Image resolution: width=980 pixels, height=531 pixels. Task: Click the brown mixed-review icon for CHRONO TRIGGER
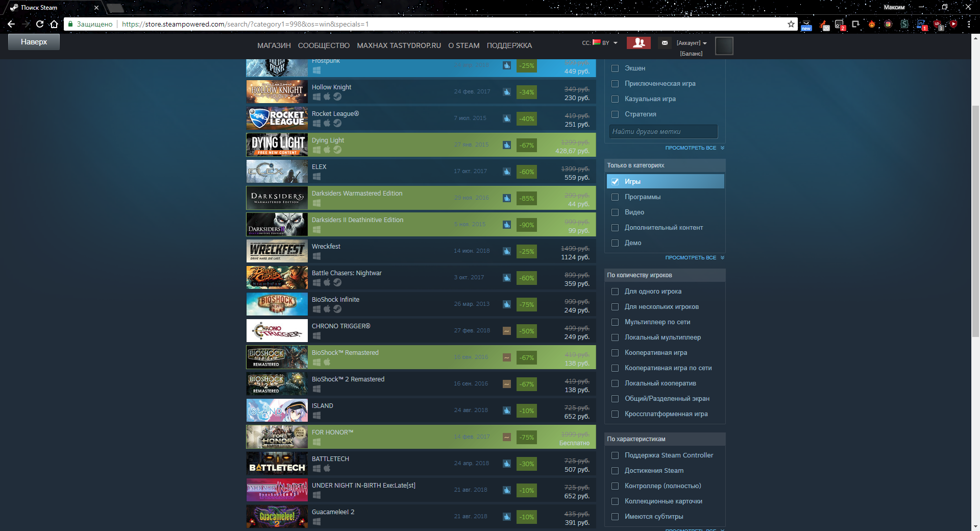point(507,331)
